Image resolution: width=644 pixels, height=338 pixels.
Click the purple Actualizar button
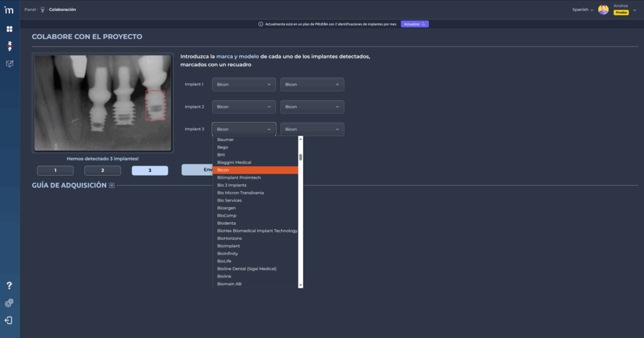(x=414, y=24)
